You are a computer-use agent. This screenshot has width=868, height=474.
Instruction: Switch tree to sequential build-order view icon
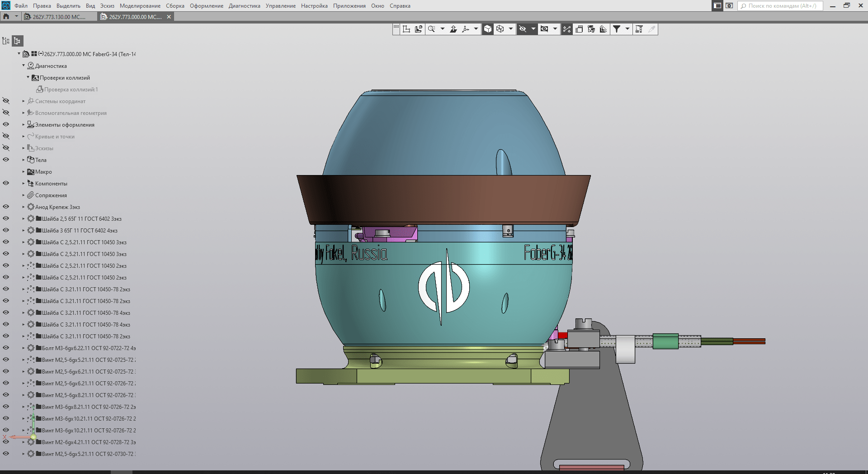point(6,41)
